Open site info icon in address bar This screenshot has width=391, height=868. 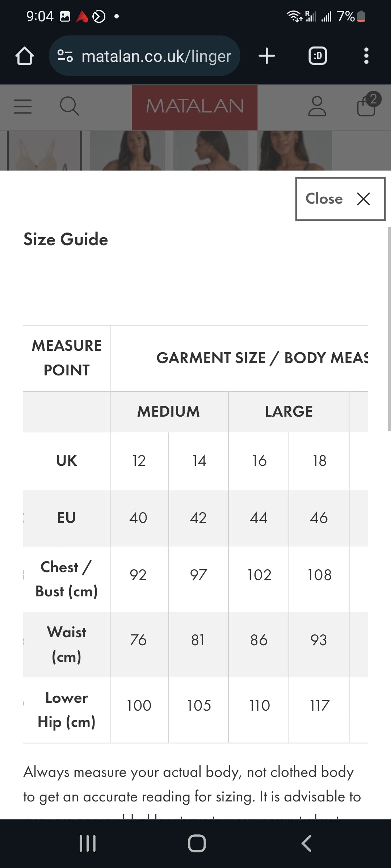click(66, 56)
